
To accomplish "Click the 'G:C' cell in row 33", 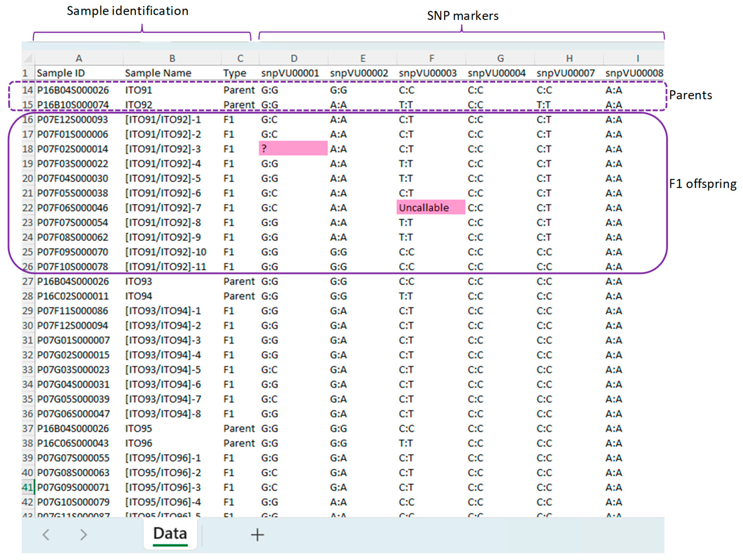I will click(269, 370).
